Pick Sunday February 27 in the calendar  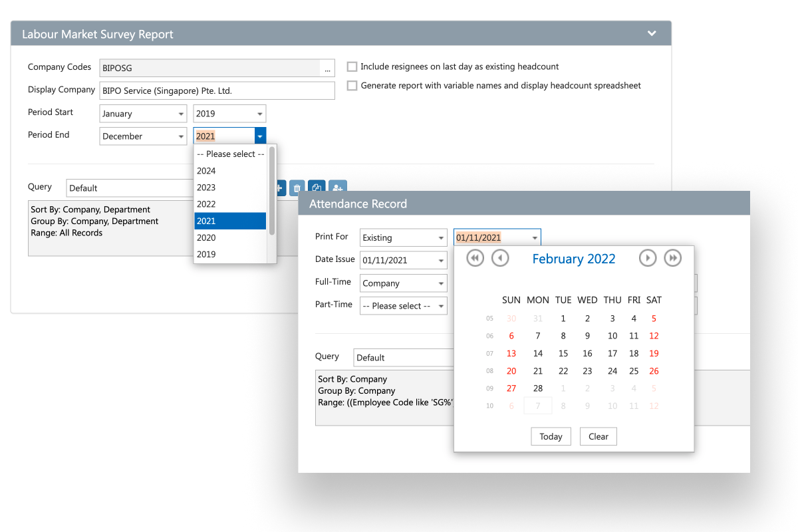point(511,388)
